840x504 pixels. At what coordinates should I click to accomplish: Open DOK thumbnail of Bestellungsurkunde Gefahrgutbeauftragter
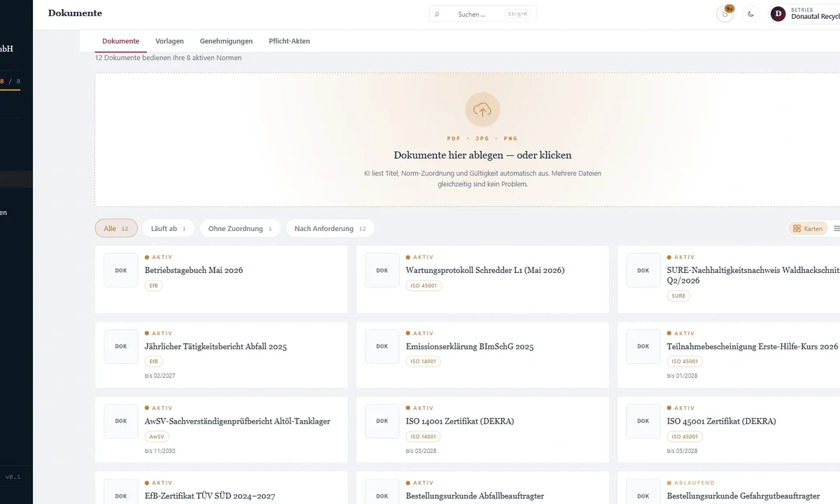[x=643, y=491]
